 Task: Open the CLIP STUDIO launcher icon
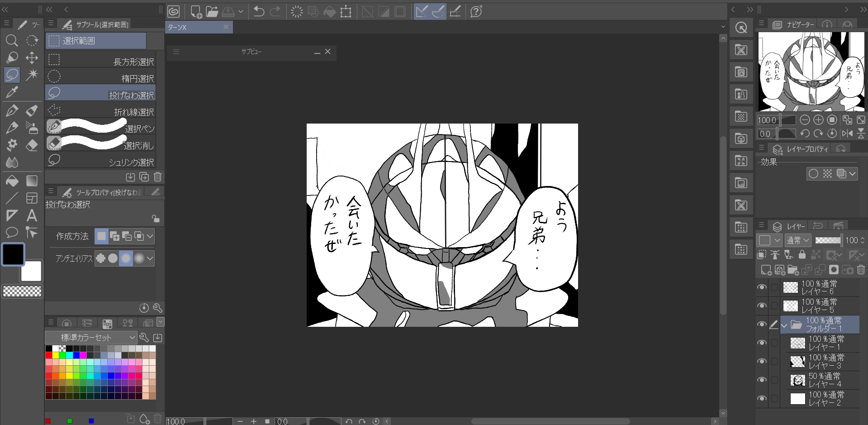[173, 11]
